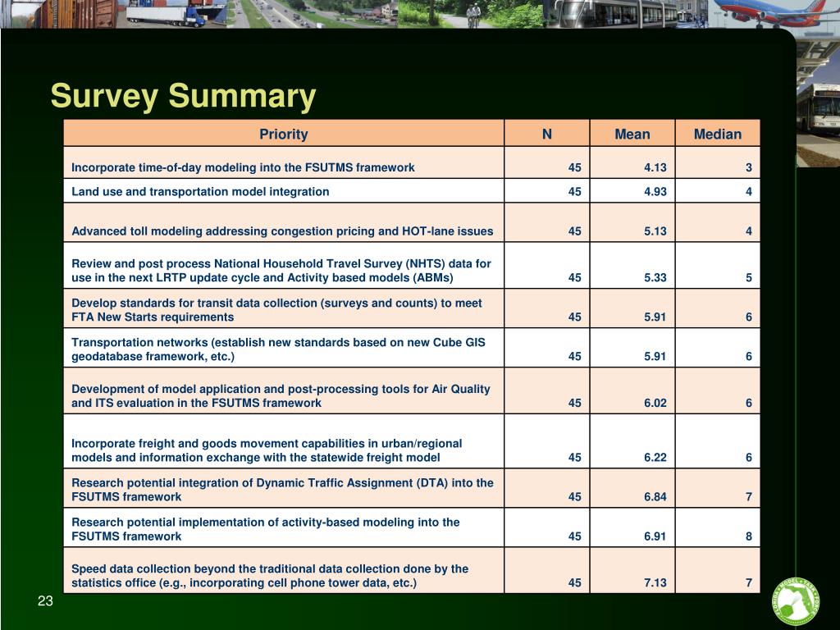Click N value 45 in Land use row
The height and width of the screenshot is (630, 840).
(x=575, y=192)
